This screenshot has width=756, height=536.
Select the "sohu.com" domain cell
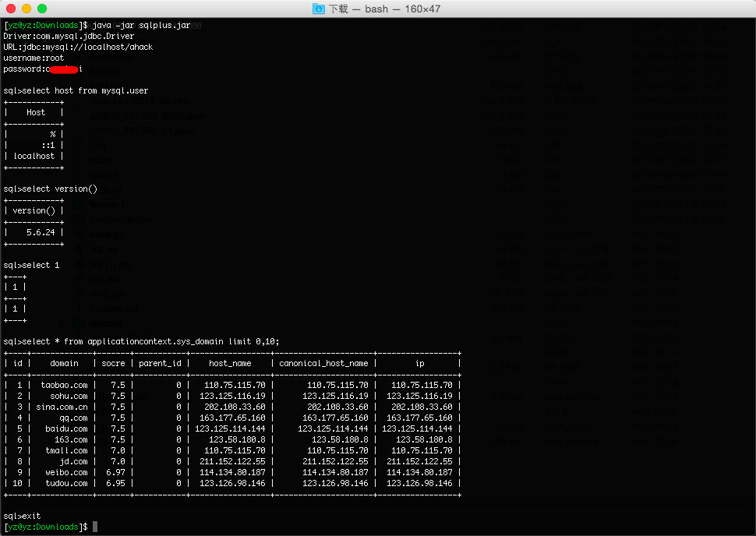69,396
